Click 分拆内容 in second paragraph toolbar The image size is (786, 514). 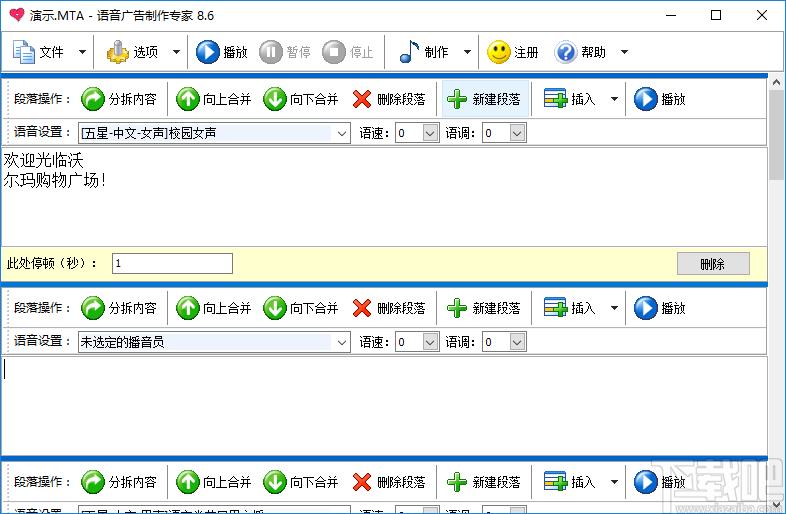point(119,308)
